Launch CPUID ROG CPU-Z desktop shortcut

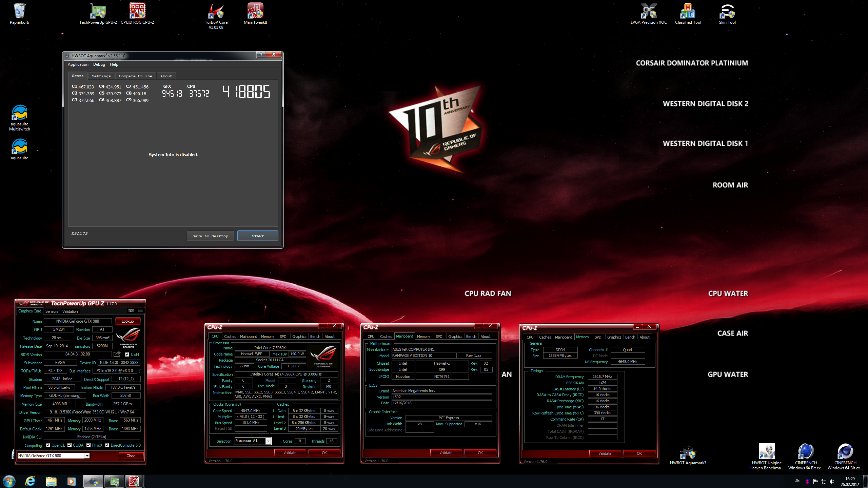click(137, 14)
